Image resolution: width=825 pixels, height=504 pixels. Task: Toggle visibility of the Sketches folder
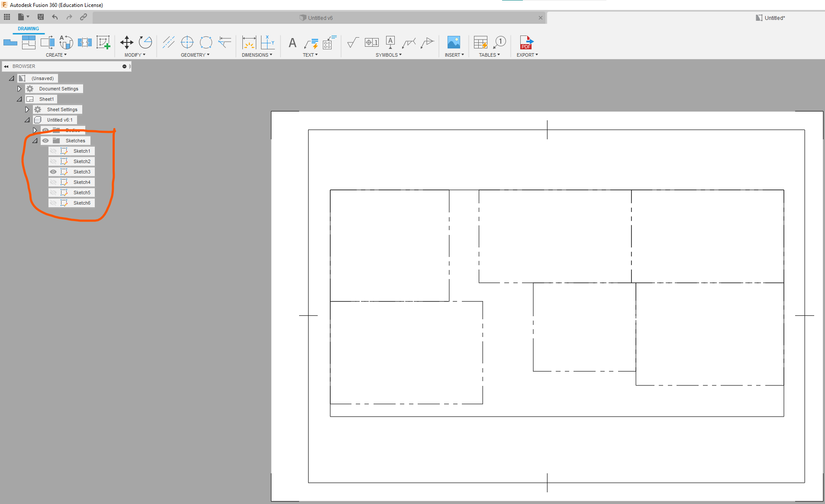point(45,140)
